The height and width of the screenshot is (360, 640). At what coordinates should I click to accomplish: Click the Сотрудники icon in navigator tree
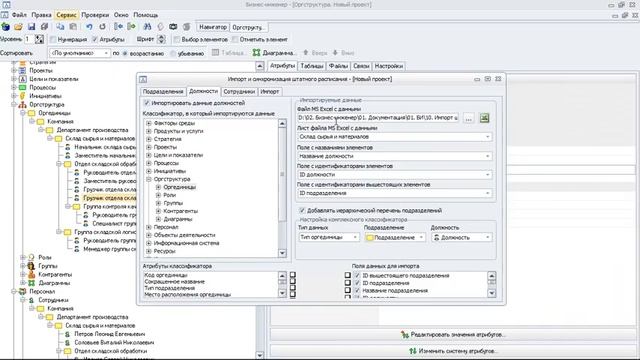tap(31, 300)
